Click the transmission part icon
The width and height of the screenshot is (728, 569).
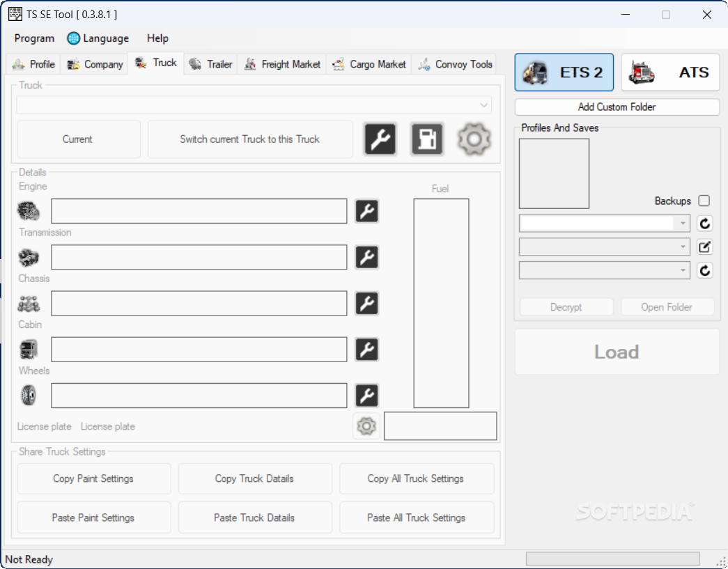click(x=29, y=258)
